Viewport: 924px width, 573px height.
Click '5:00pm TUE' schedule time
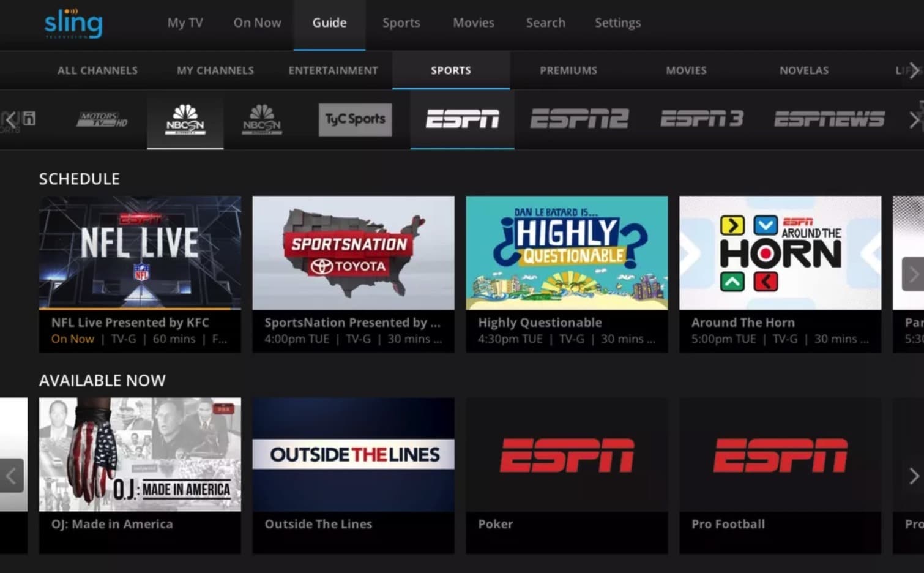pos(724,339)
